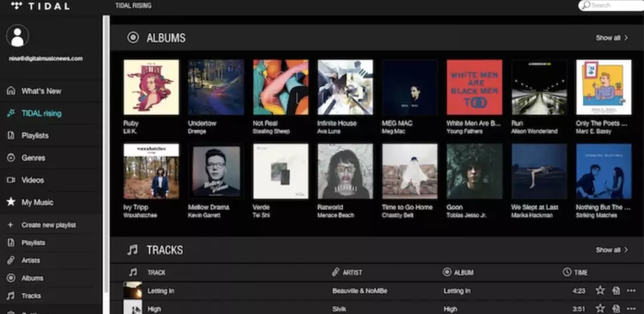
Task: Click the Albums disc icon in sidebar
Action: [x=11, y=278]
